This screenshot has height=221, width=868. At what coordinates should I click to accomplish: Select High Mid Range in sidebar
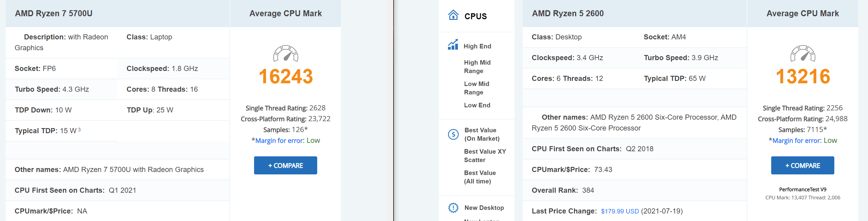(x=477, y=67)
